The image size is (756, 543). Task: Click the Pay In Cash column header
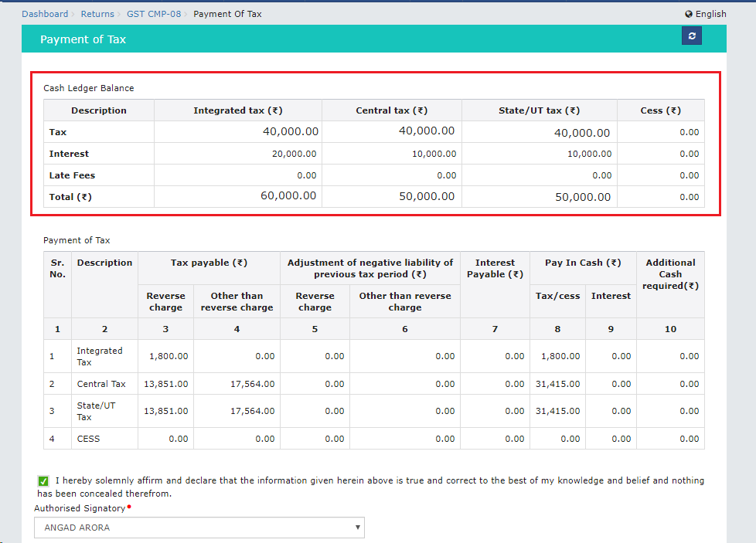click(583, 263)
